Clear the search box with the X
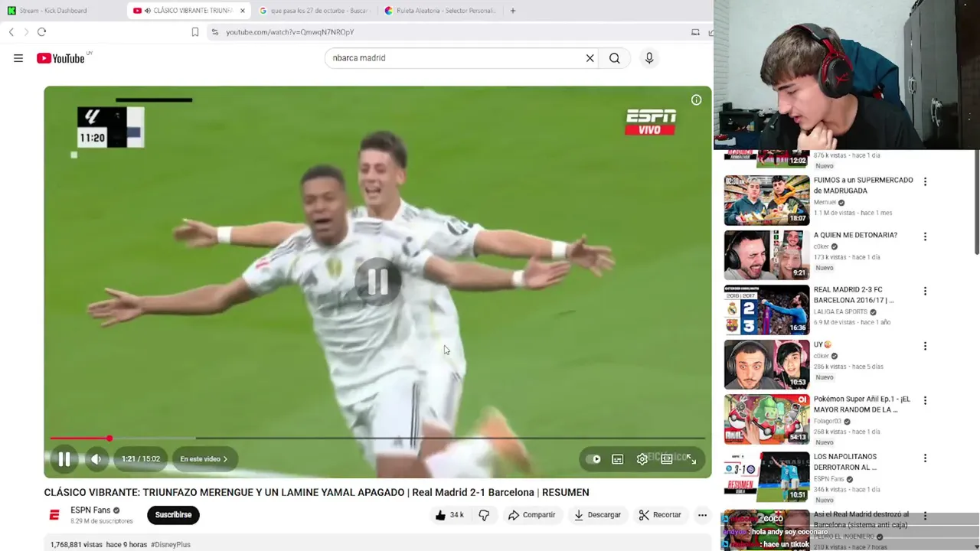980x551 pixels. pyautogui.click(x=590, y=58)
